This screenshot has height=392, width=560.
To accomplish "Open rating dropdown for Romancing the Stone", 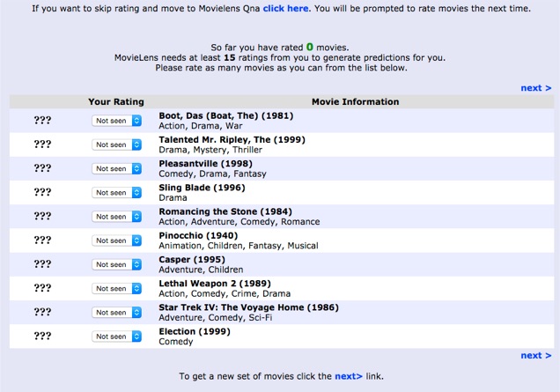I will [x=117, y=217].
